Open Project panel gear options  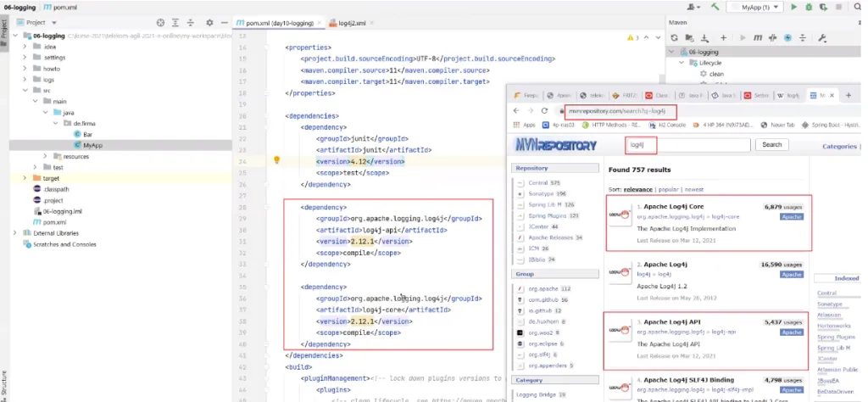pos(209,23)
